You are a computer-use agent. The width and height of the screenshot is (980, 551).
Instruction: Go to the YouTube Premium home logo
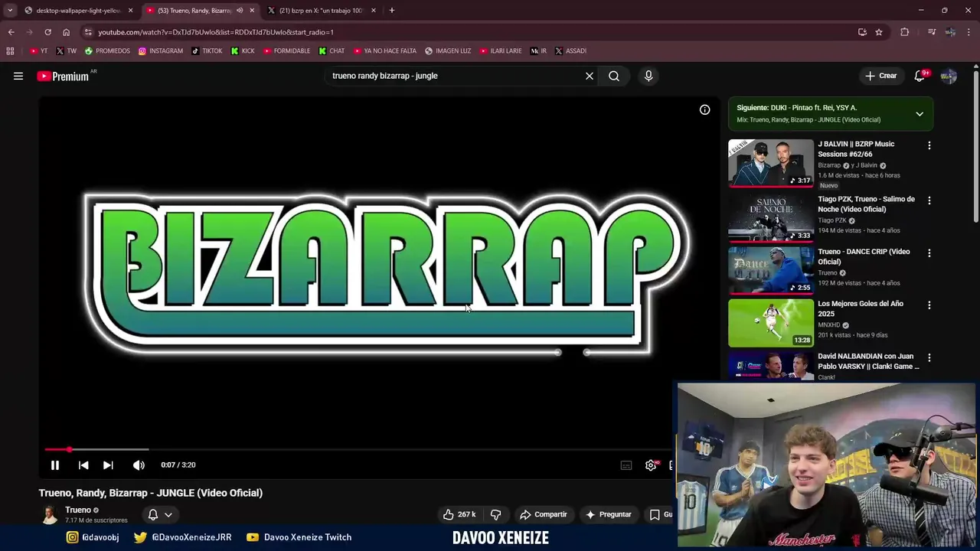coord(64,76)
